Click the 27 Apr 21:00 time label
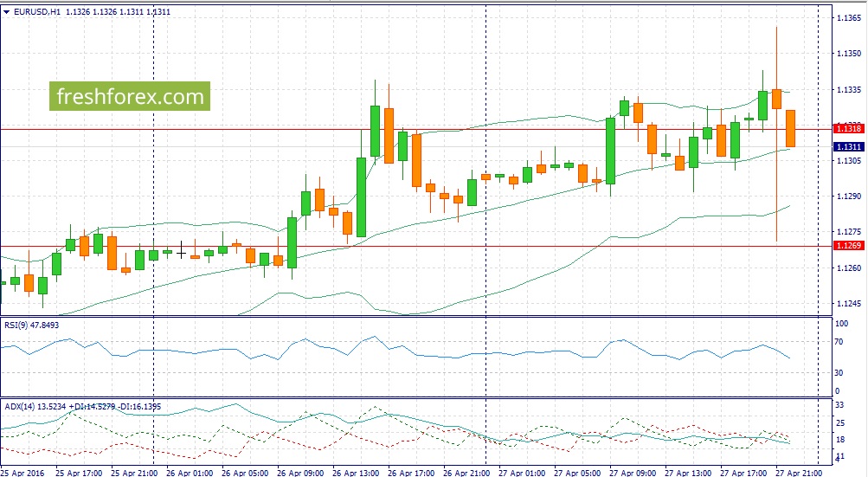 pyautogui.click(x=800, y=473)
